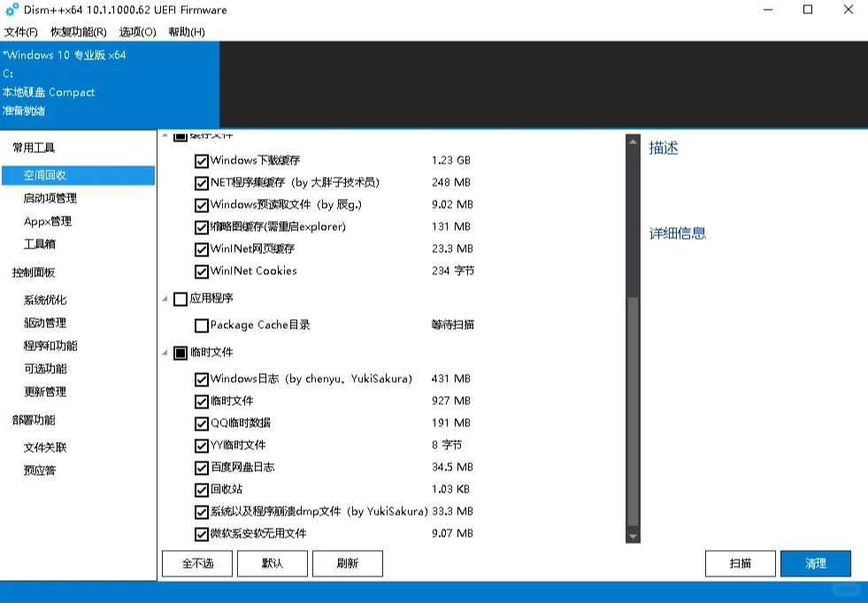
Task: Click the 常用工具 section header
Action: point(34,148)
